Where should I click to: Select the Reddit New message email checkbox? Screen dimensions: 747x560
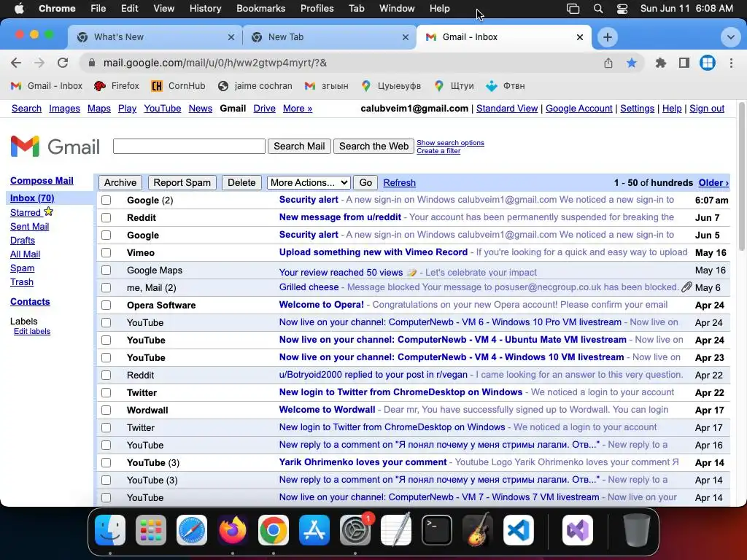pos(107,217)
